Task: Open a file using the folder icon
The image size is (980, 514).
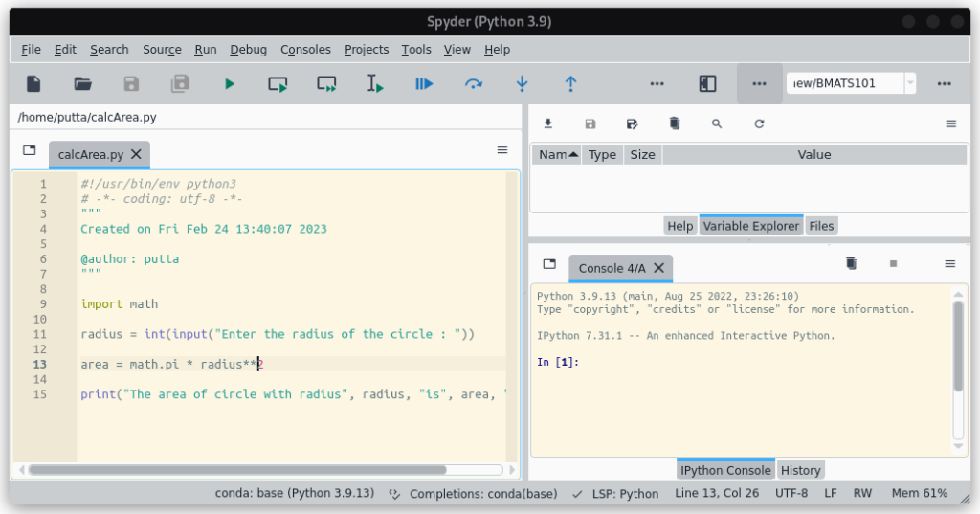Action: (82, 84)
